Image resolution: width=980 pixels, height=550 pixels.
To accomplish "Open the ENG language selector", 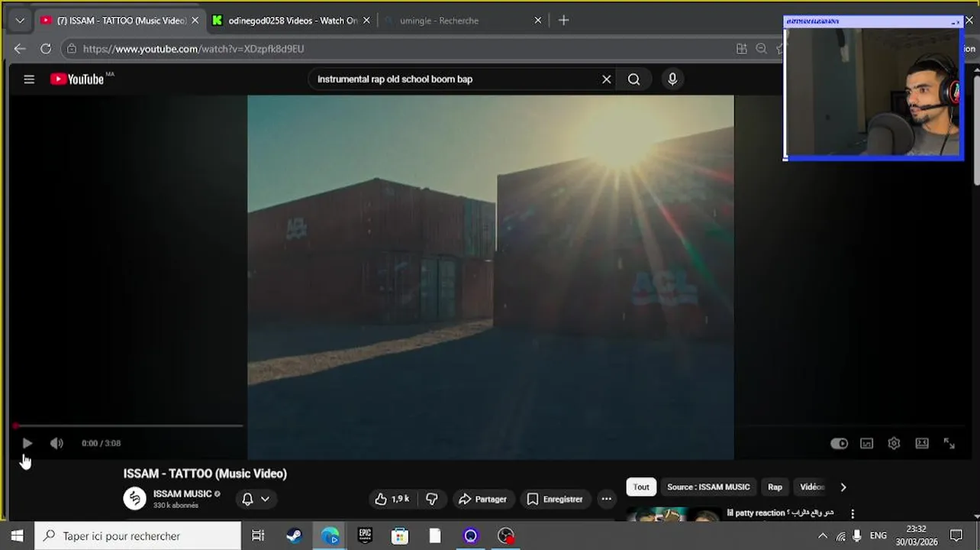I will (x=878, y=536).
